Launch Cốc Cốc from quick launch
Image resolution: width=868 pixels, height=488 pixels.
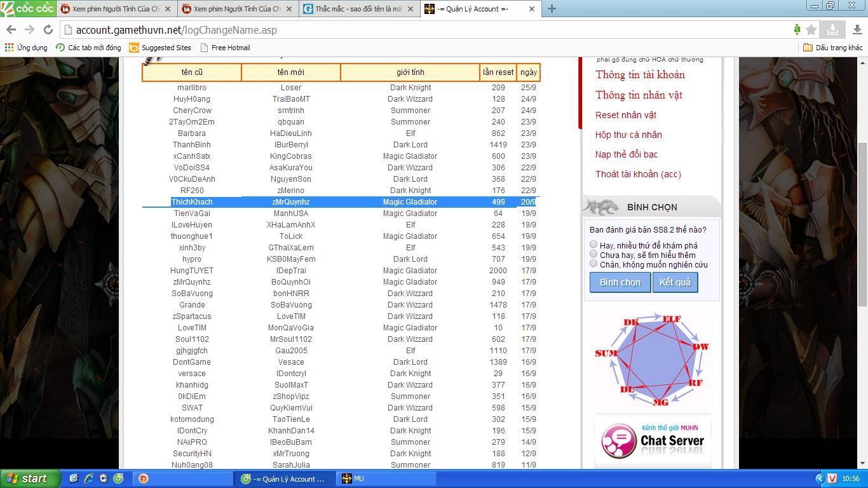click(x=118, y=478)
